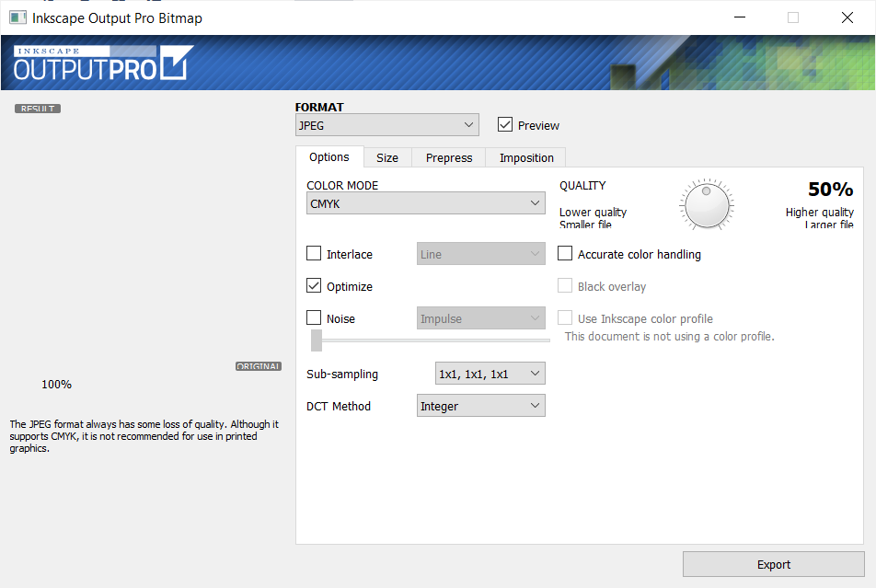Open the Sub-sampling dropdown

tap(490, 374)
